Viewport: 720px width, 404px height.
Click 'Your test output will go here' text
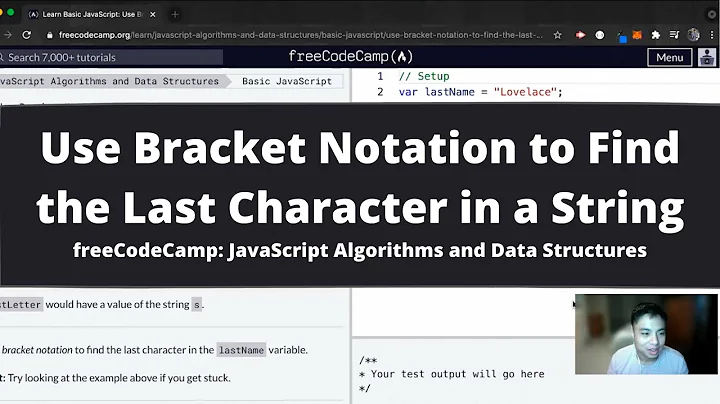click(457, 374)
